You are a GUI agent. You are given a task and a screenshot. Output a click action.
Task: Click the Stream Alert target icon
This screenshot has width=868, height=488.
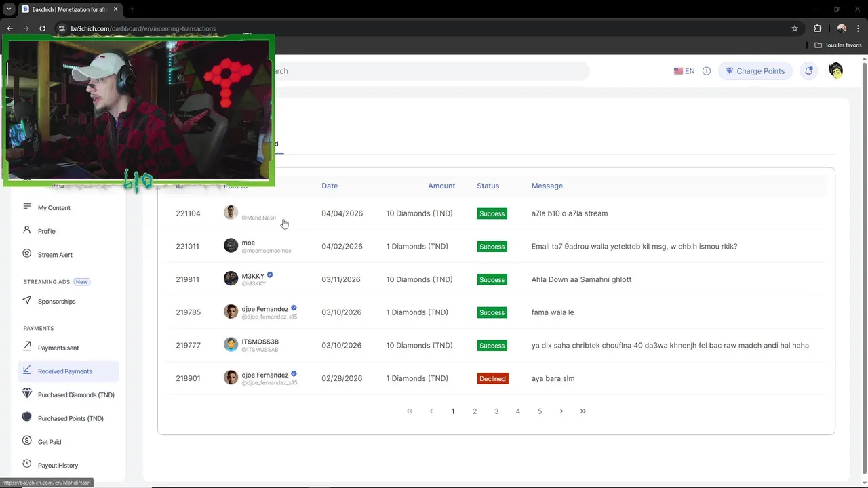[x=27, y=253]
